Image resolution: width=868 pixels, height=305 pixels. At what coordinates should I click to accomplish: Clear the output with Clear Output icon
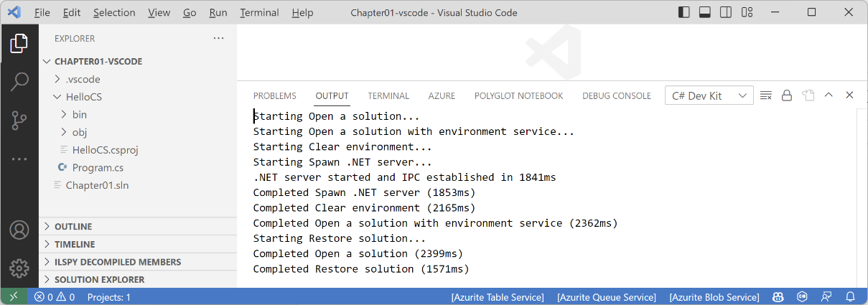766,95
